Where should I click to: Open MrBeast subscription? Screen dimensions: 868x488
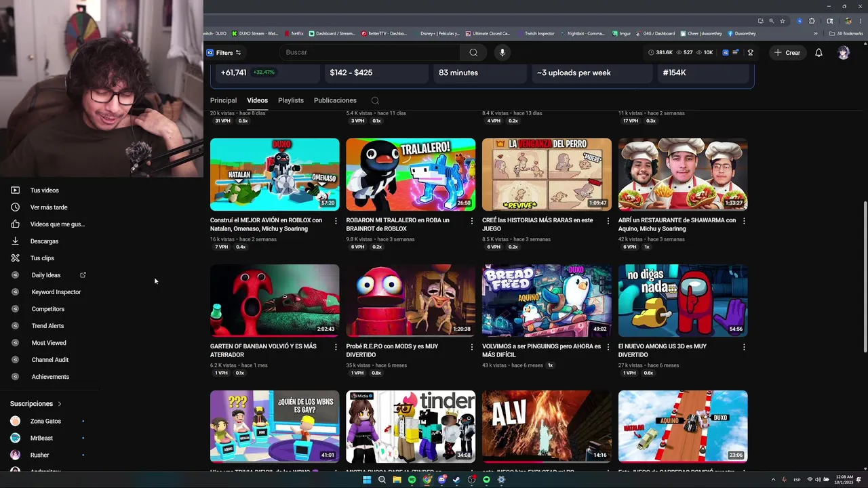41,438
